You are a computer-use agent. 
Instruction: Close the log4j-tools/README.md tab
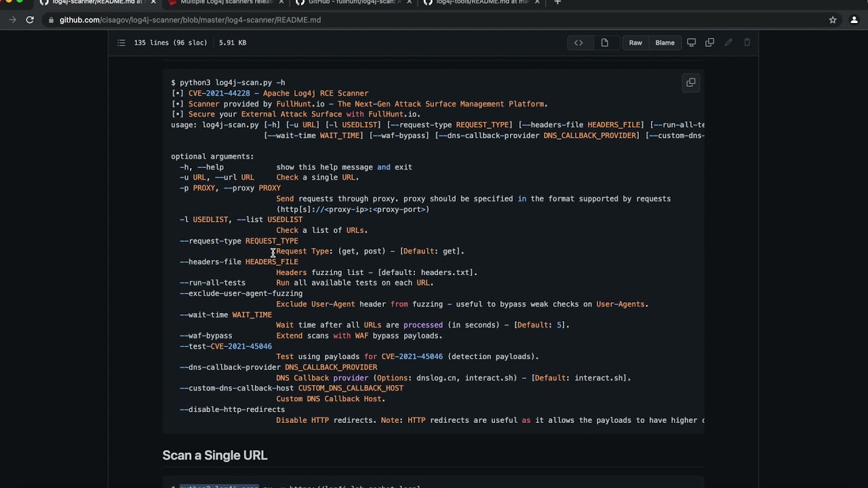point(537,2)
